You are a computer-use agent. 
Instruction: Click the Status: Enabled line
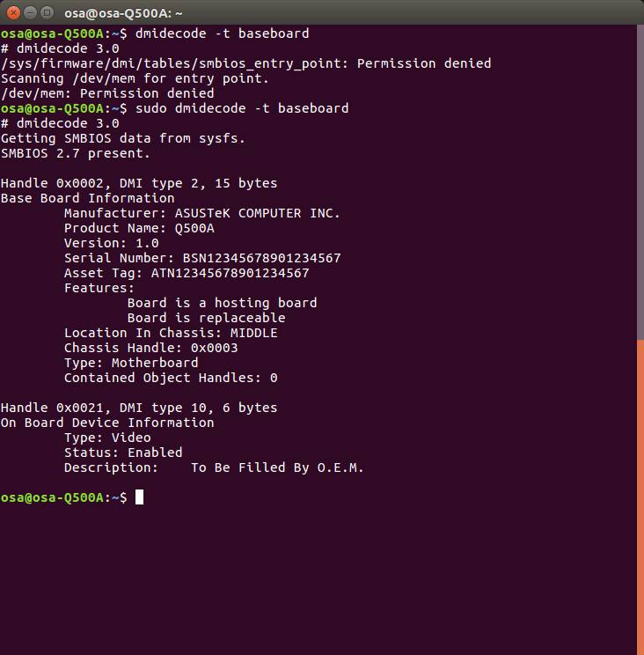point(123,453)
